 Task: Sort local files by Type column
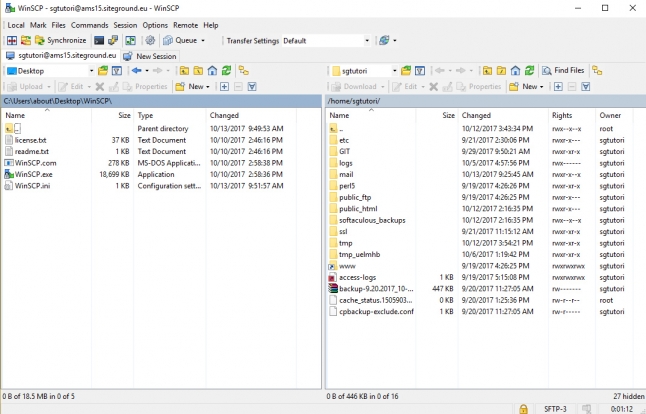tap(169, 115)
